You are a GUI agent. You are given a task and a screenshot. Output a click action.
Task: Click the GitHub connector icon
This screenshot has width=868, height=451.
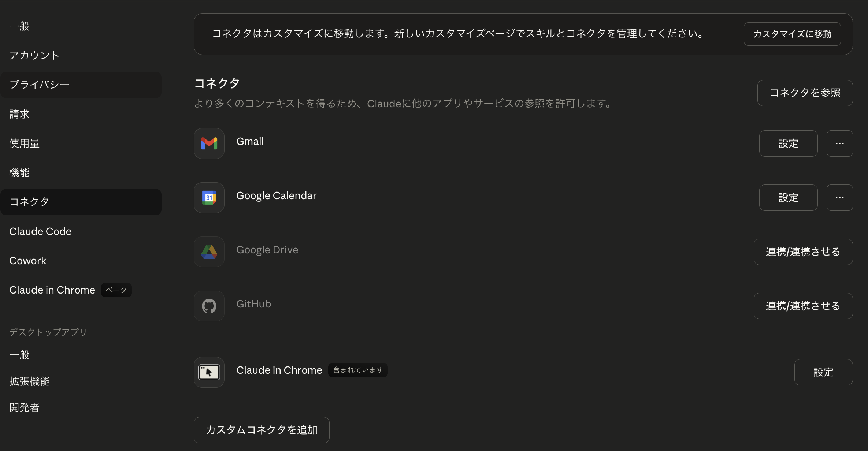[209, 306]
